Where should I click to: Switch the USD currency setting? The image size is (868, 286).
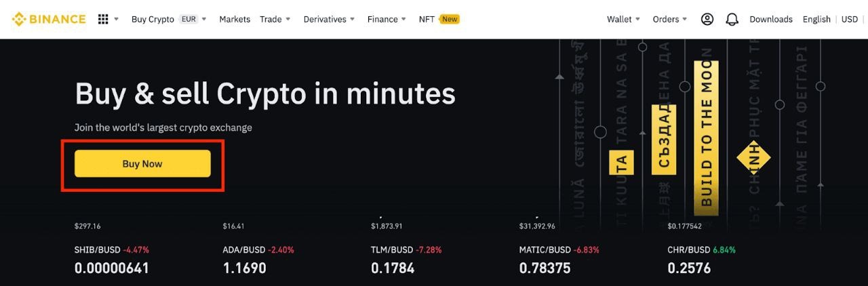[850, 19]
